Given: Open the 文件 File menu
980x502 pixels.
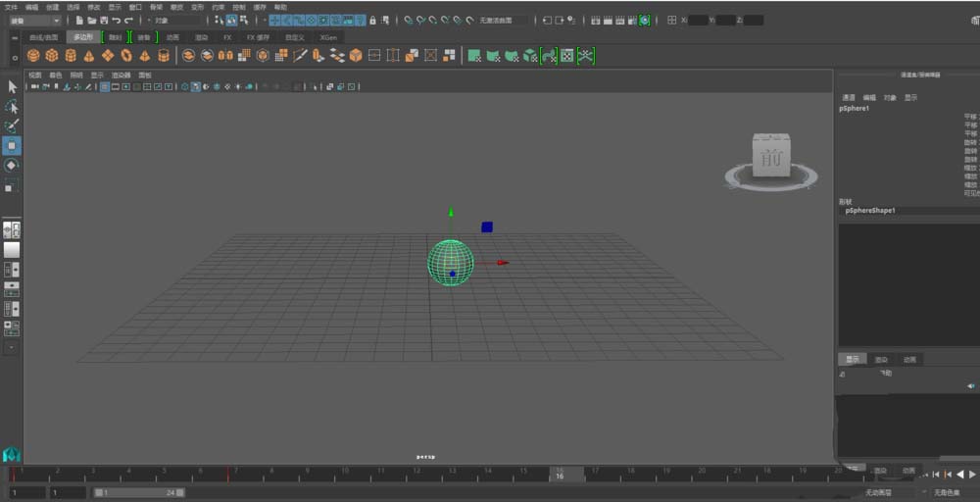Looking at the screenshot, I should [x=11, y=7].
